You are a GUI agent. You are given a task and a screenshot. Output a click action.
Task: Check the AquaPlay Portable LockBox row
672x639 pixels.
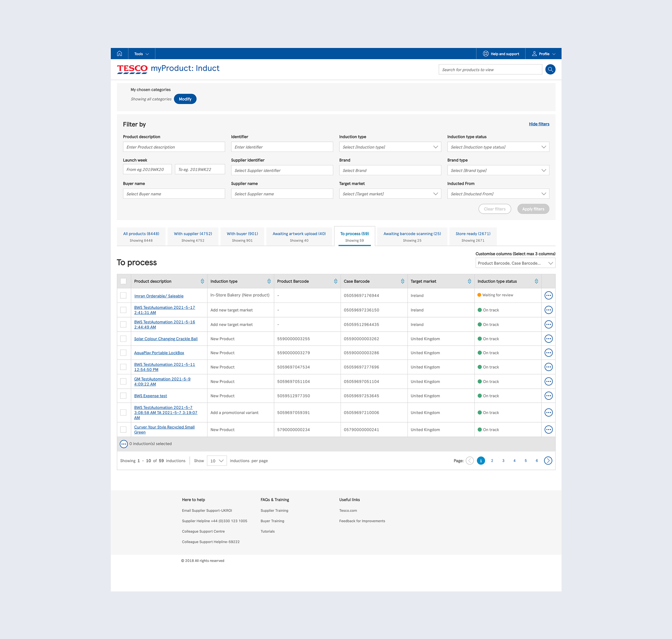point(123,353)
